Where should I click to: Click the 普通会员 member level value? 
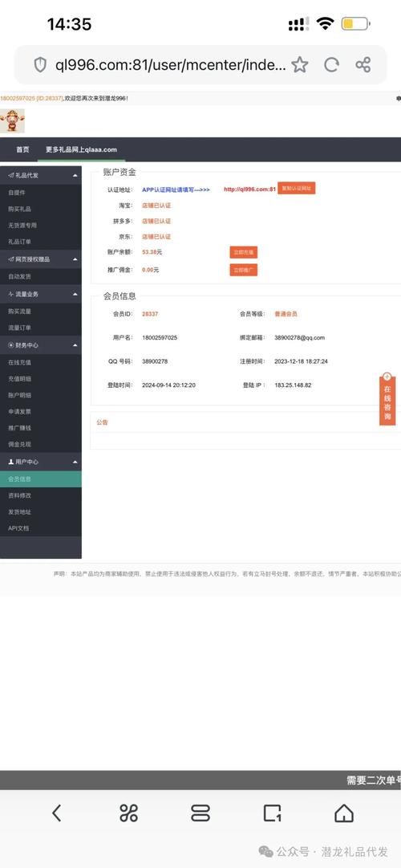pyautogui.click(x=286, y=314)
